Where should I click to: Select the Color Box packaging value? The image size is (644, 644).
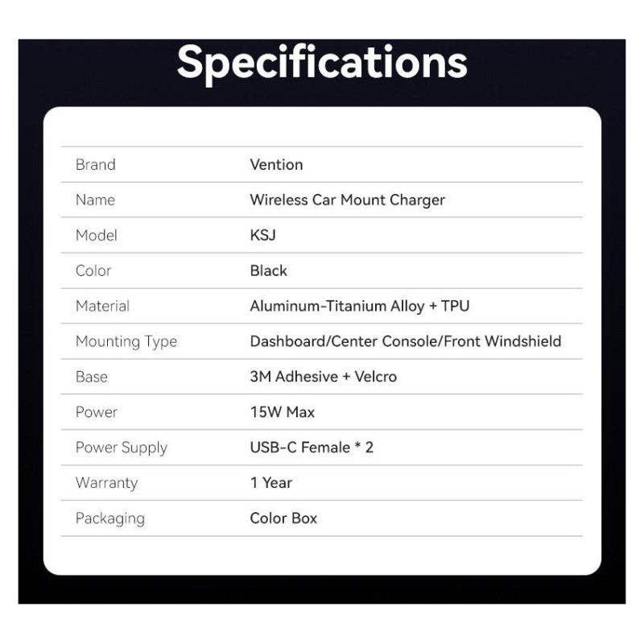283,518
